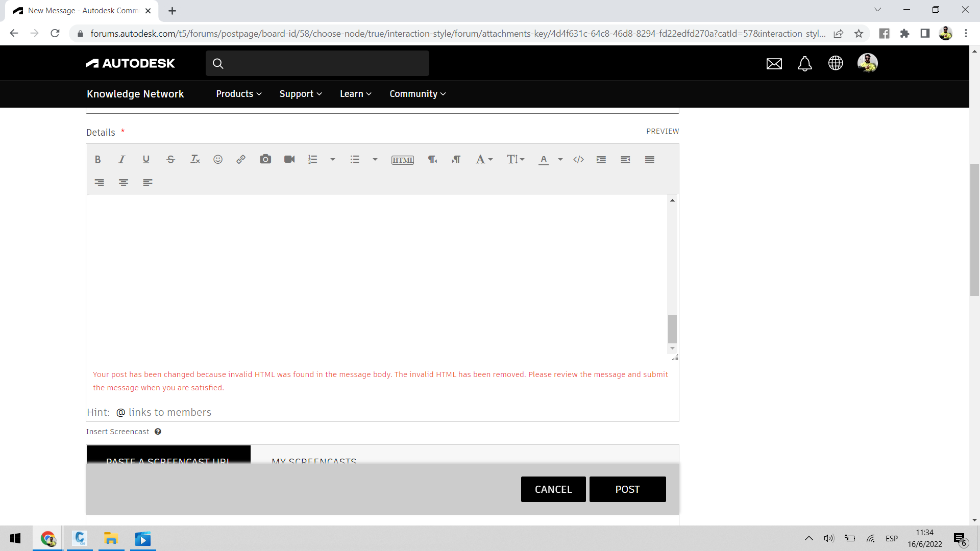Image resolution: width=980 pixels, height=551 pixels.
Task: Click the PREVIEW link
Action: (x=662, y=131)
